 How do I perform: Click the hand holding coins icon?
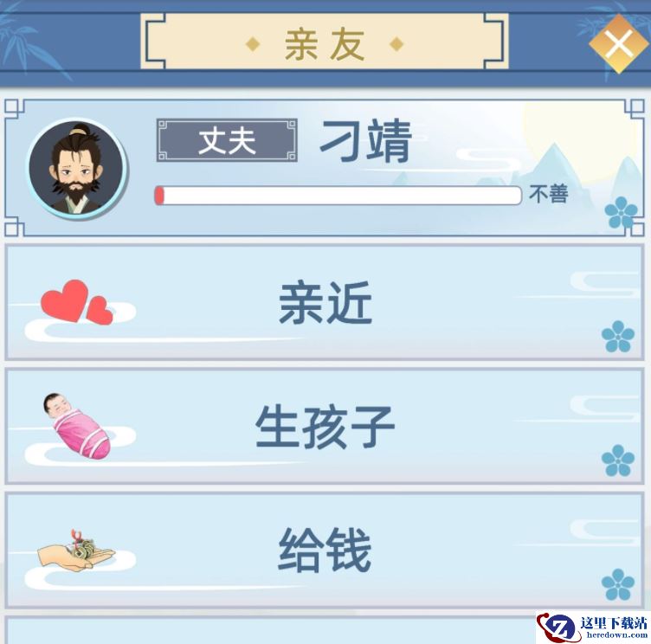[x=76, y=550]
